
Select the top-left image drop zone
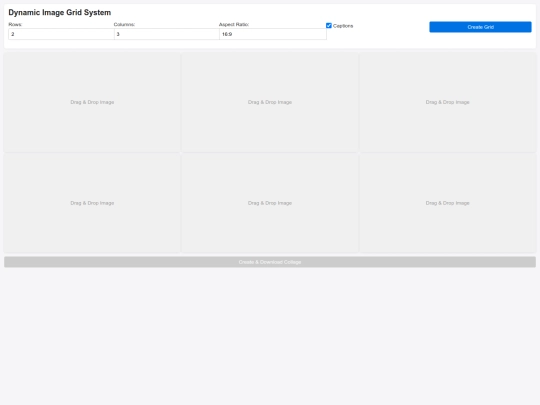[x=92, y=102]
